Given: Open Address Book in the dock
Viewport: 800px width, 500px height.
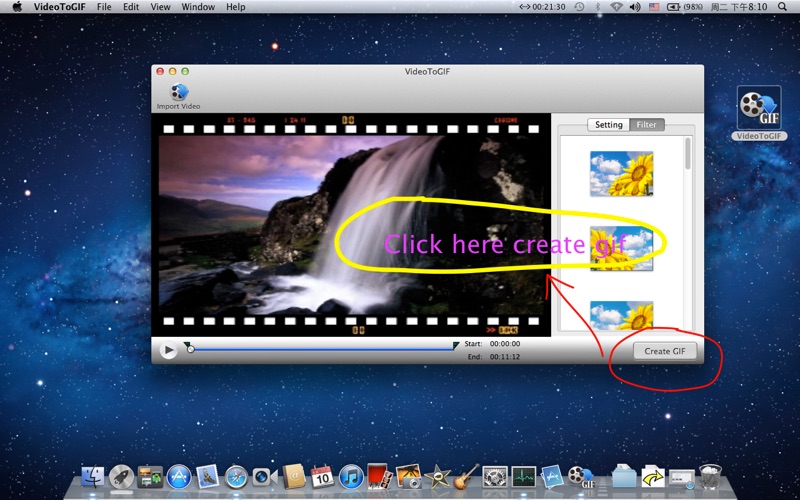Looking at the screenshot, I should point(294,477).
